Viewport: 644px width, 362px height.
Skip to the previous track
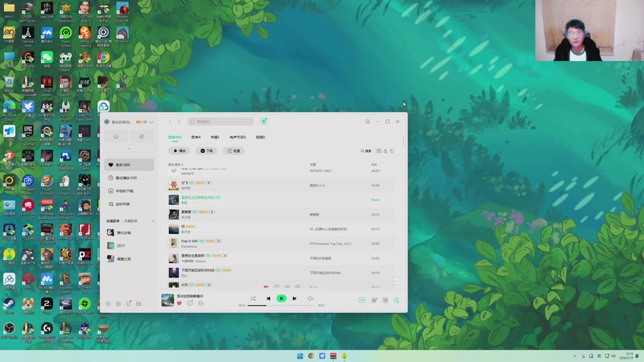point(268,298)
